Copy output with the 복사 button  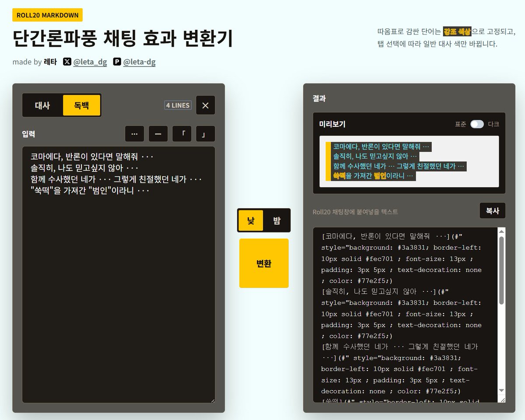[x=492, y=210]
